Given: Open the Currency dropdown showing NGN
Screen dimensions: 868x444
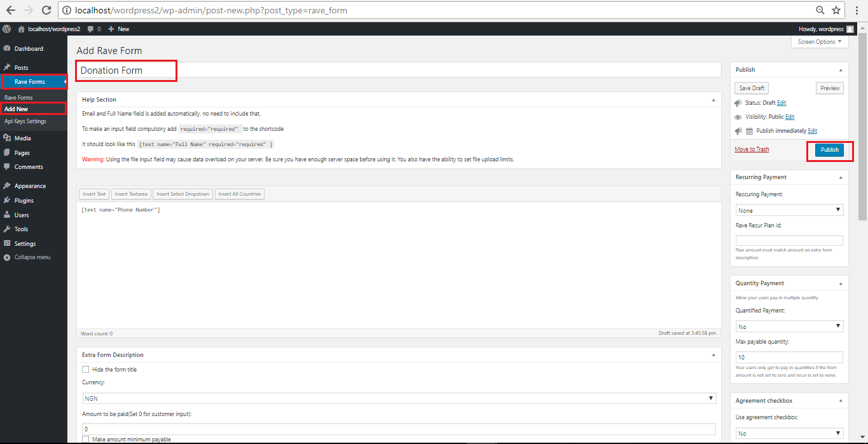Looking at the screenshot, I should pyautogui.click(x=399, y=398).
